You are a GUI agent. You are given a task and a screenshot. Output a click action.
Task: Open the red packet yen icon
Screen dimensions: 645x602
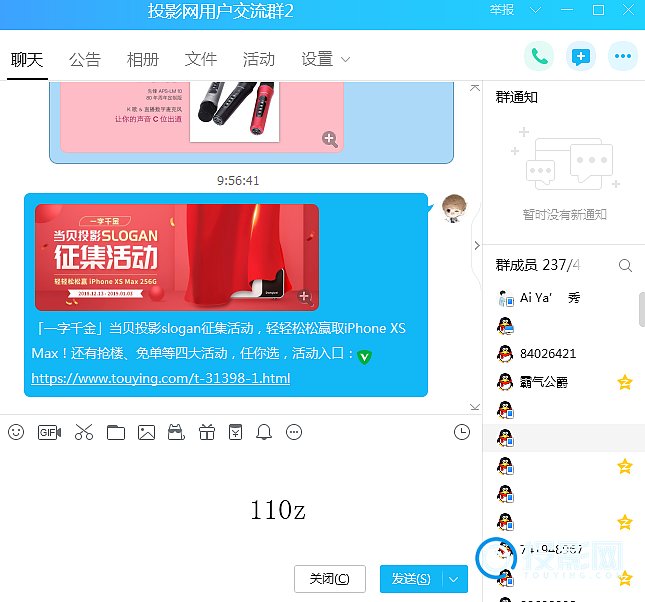235,432
